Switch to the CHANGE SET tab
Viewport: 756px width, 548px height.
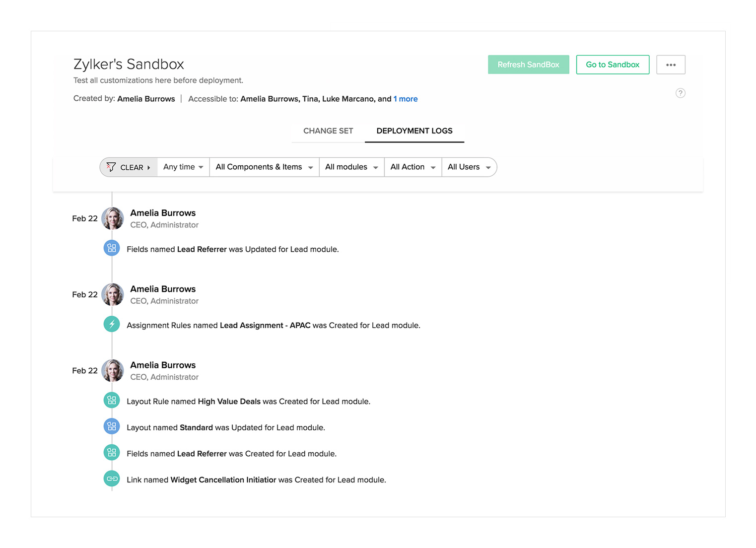pos(328,131)
